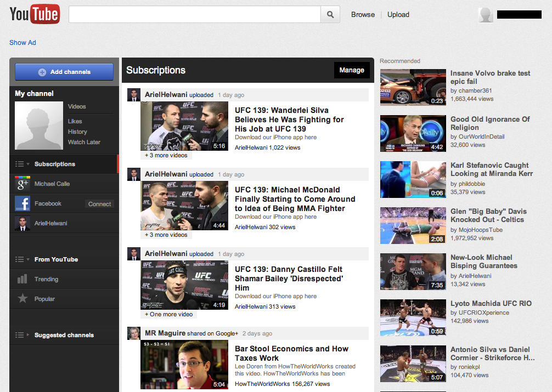Open the Good Old Ignorance thumbnail
This screenshot has height=392, width=552.
pyautogui.click(x=413, y=133)
